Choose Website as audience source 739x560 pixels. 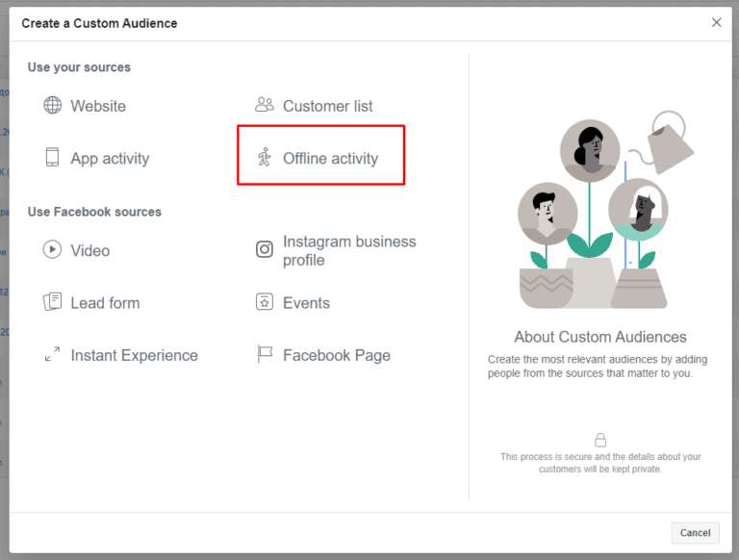[98, 106]
